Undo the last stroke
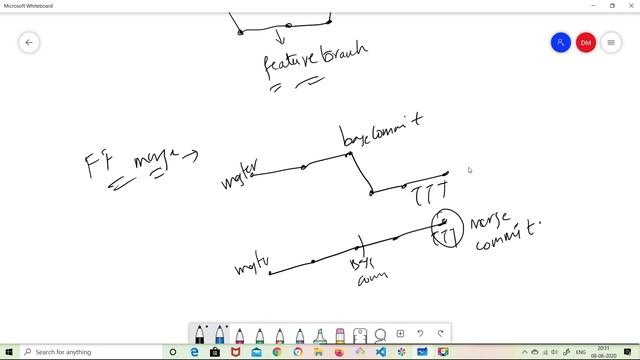The width and height of the screenshot is (640, 360). point(420,333)
